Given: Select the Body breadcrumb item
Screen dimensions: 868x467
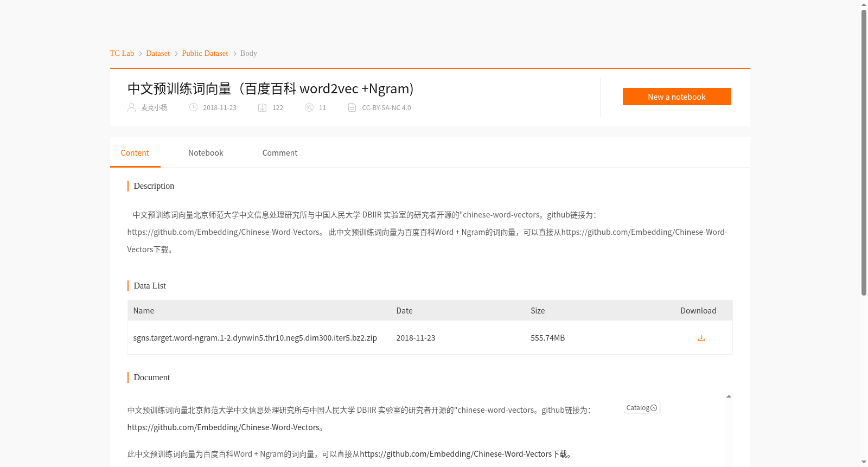Looking at the screenshot, I should tap(248, 53).
